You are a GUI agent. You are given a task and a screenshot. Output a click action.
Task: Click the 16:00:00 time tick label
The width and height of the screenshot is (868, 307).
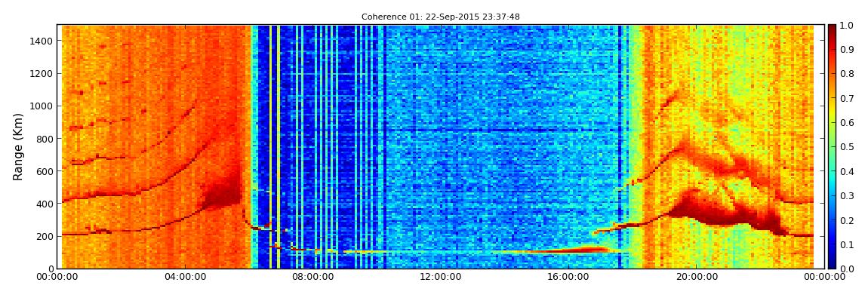point(568,277)
